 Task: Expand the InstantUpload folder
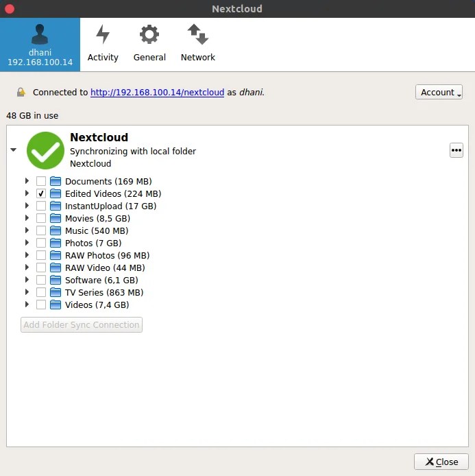tap(27, 206)
